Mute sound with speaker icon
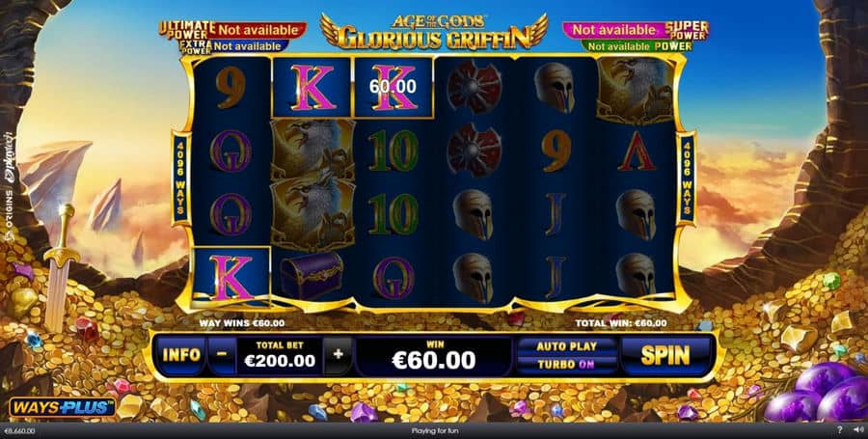The image size is (868, 439). [858, 430]
